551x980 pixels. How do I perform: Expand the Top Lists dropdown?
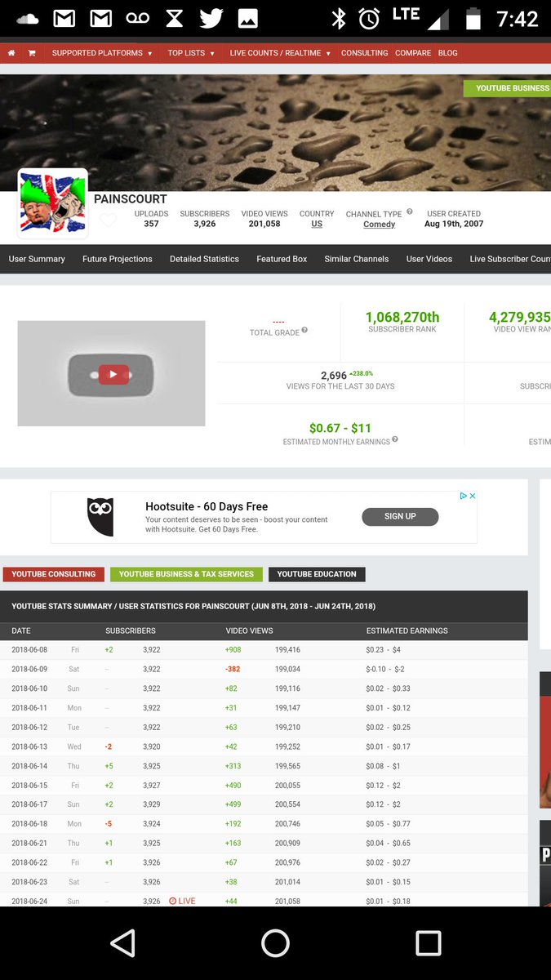coord(191,53)
